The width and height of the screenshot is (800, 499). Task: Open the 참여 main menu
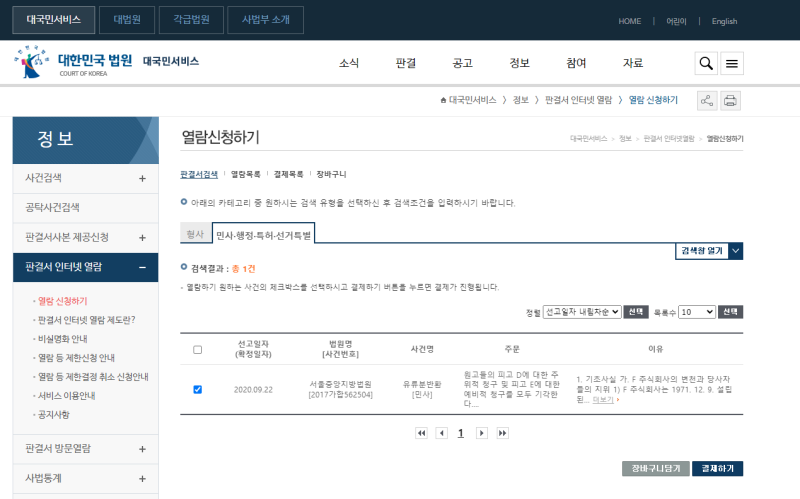[576, 63]
